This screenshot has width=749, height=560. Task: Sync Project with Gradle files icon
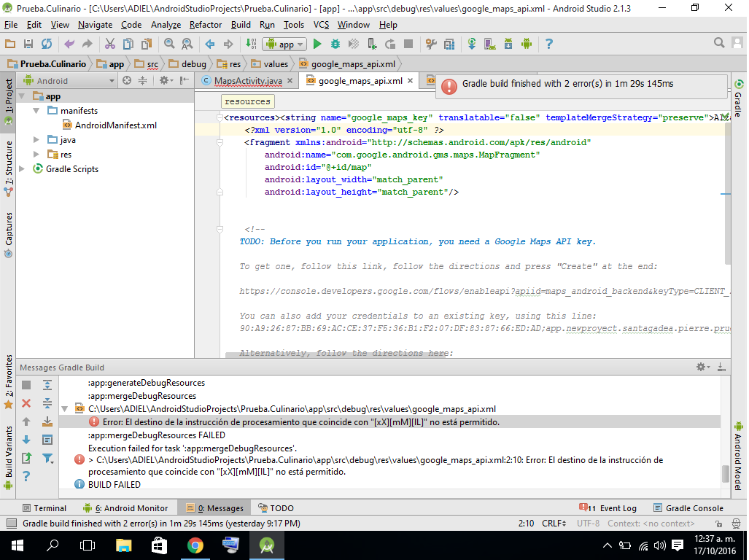tap(471, 44)
